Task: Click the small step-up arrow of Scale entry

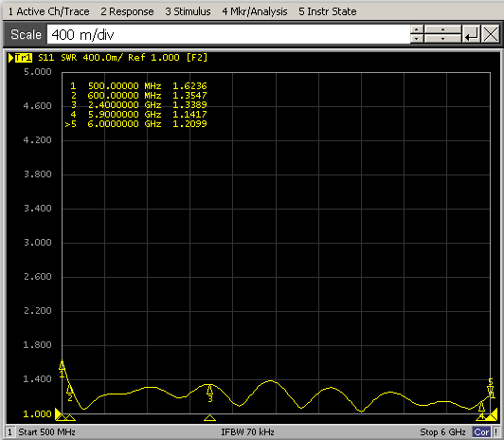Action: pos(417,29)
